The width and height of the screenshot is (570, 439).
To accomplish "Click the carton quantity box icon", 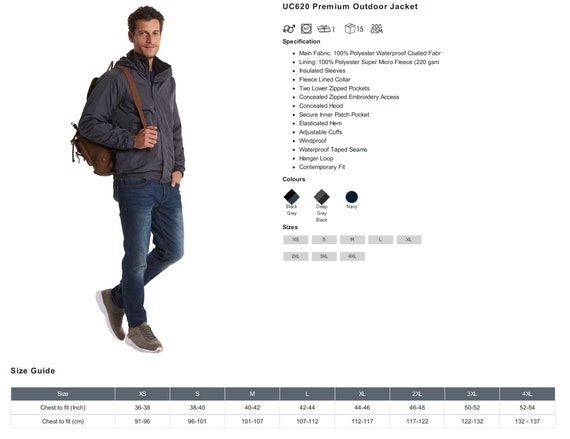I will (x=350, y=28).
